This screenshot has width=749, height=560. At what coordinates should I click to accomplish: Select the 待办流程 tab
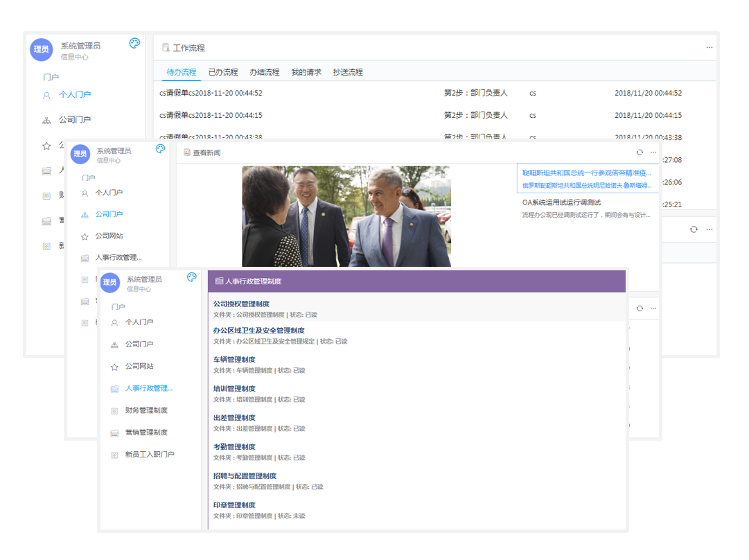181,72
